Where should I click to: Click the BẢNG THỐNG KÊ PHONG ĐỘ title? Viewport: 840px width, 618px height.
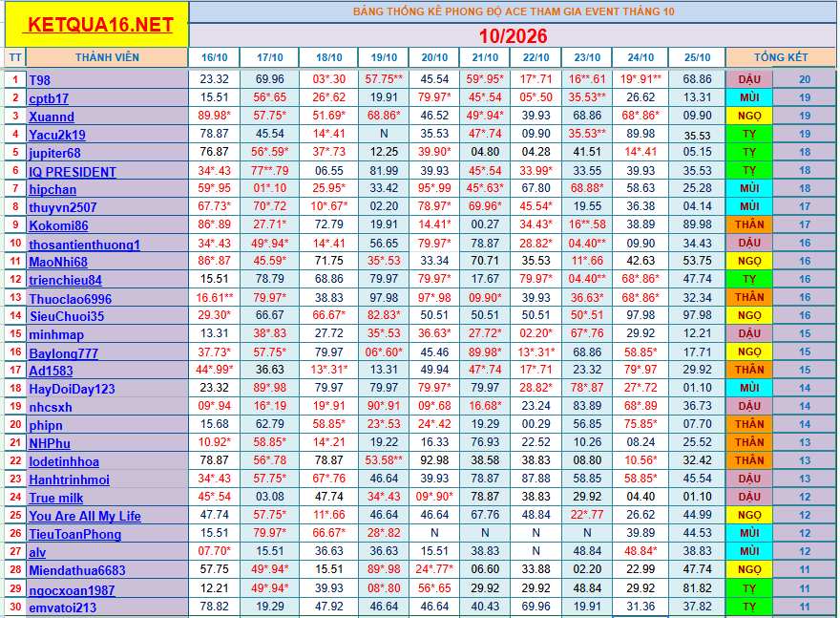pyautogui.click(x=514, y=11)
